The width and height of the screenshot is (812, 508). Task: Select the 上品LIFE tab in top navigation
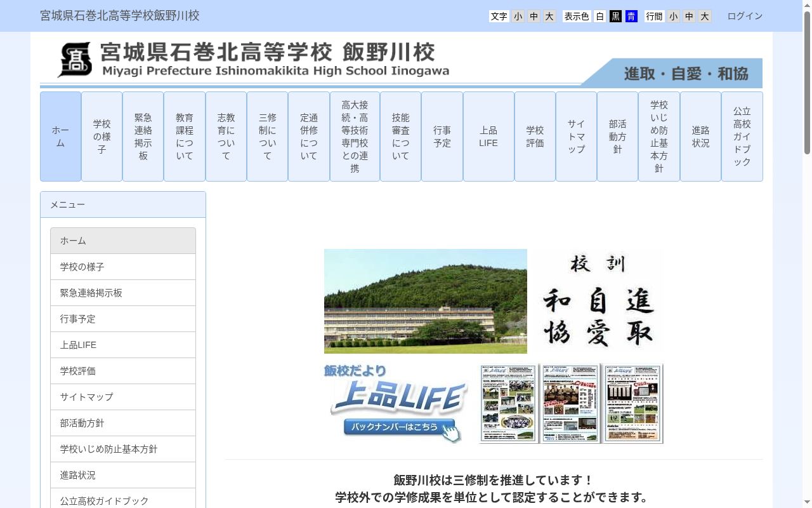point(488,137)
